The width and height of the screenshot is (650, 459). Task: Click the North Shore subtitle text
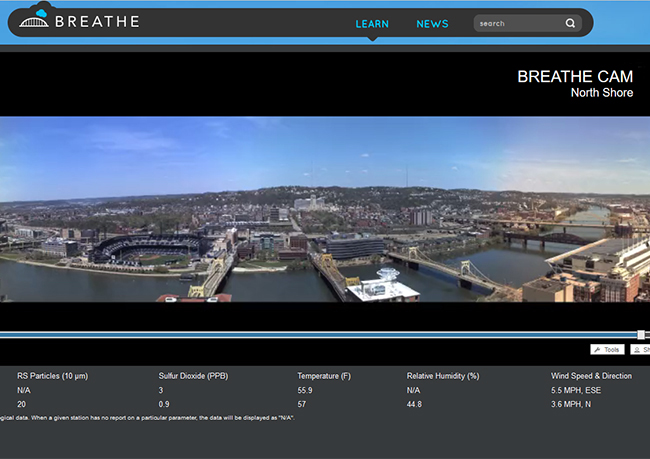tap(602, 92)
